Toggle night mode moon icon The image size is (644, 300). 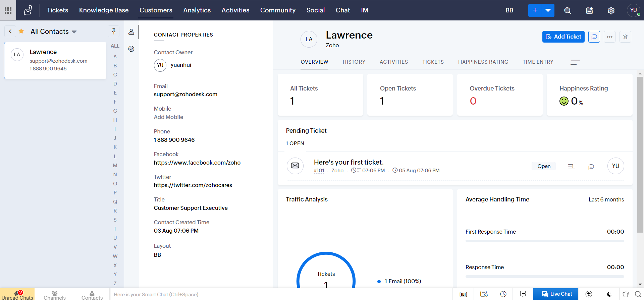pos(609,294)
